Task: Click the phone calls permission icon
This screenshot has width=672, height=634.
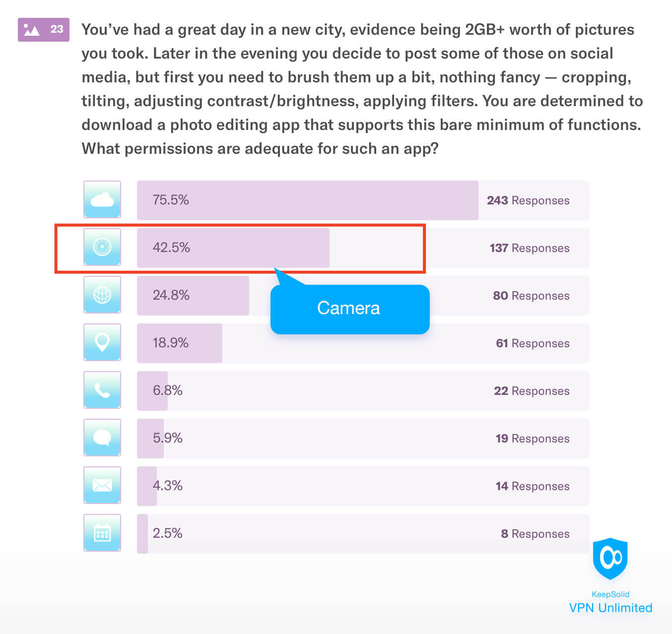Action: coord(102,390)
